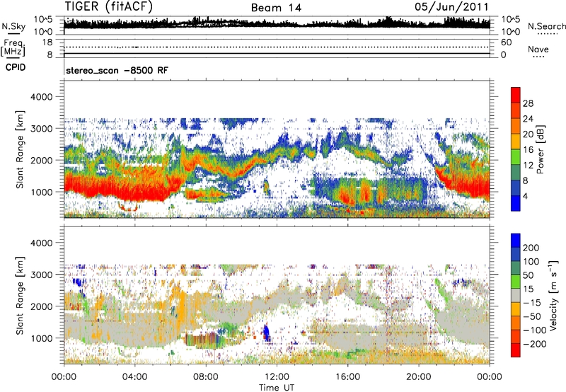Click the gray segment of the Velocity colorbar
This screenshot has height=392, width=566.
(x=516, y=295)
